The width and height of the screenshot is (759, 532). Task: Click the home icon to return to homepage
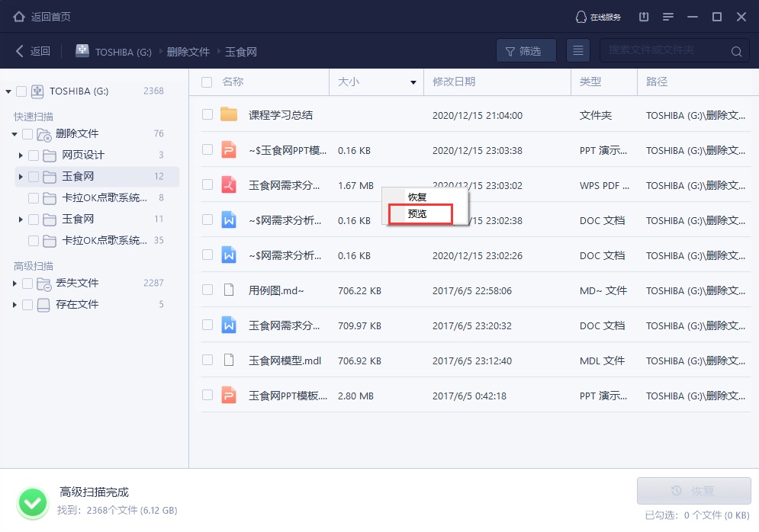click(20, 15)
